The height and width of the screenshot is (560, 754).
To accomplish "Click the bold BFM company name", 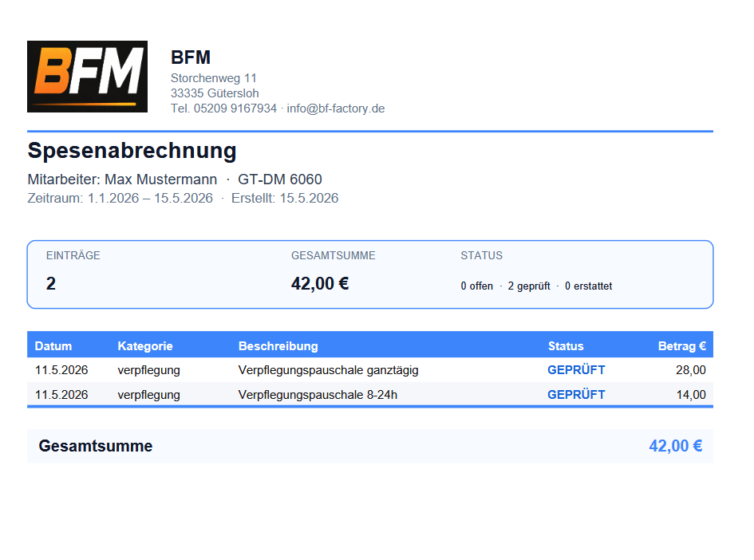I will [191, 57].
